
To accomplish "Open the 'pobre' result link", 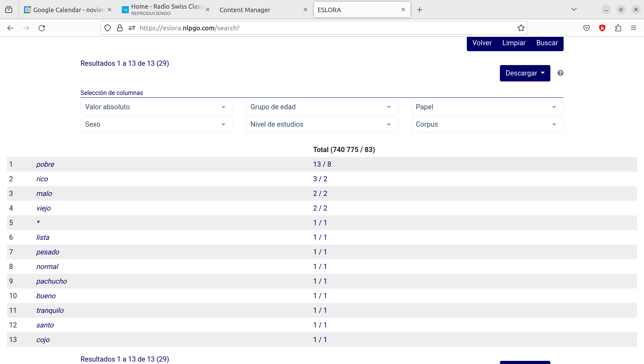I will pyautogui.click(x=45, y=164).
